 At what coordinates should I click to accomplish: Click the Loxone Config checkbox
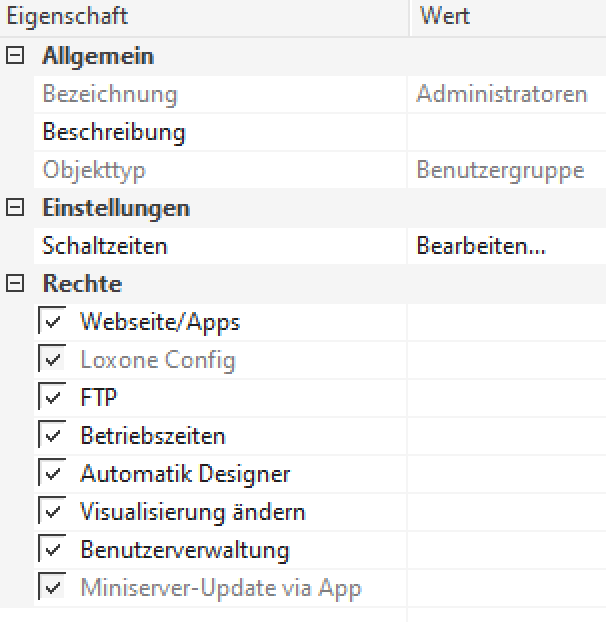[52, 360]
